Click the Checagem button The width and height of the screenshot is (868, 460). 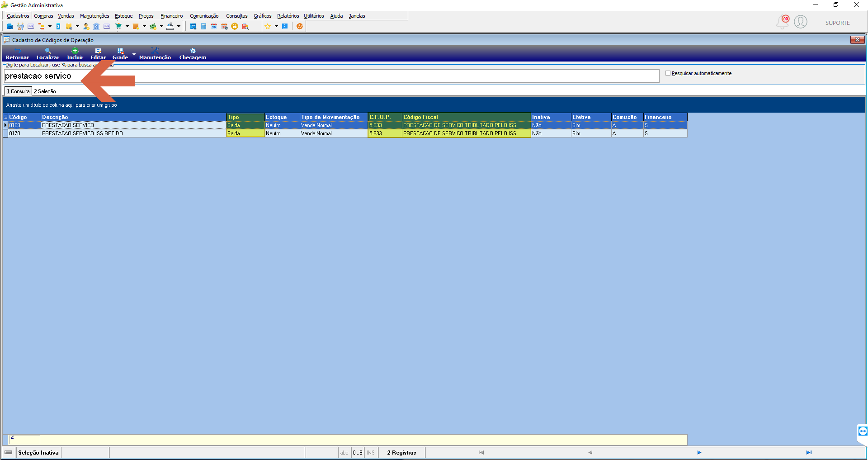(x=193, y=54)
